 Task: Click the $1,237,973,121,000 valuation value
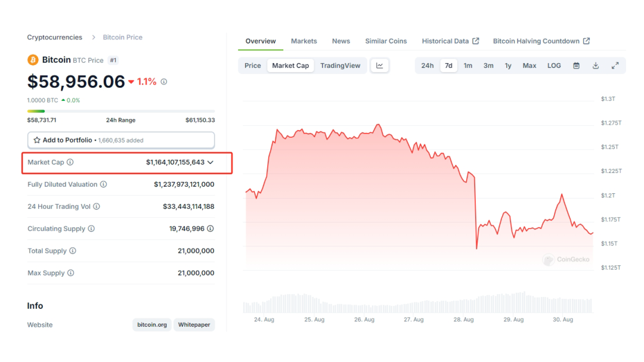tap(184, 184)
